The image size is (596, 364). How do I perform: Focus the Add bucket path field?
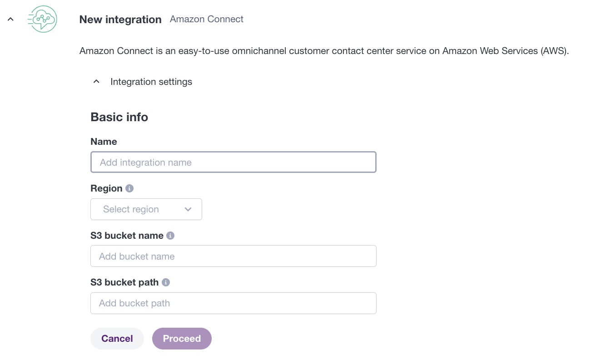pos(233,303)
